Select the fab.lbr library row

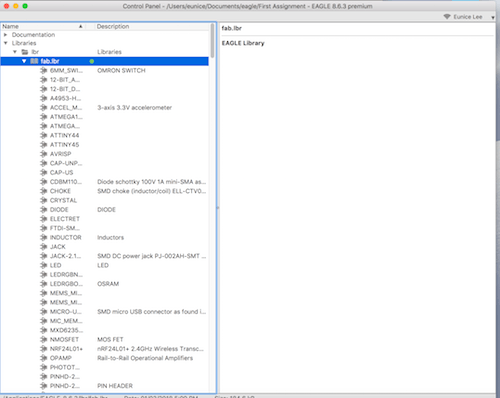[x=105, y=61]
